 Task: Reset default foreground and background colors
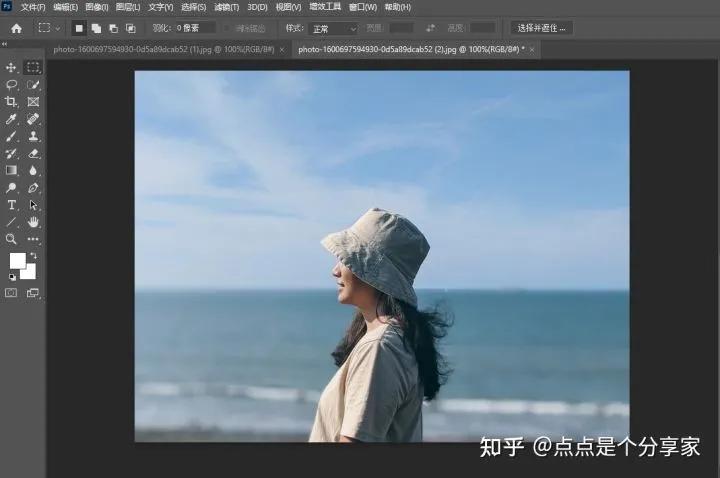(12, 276)
